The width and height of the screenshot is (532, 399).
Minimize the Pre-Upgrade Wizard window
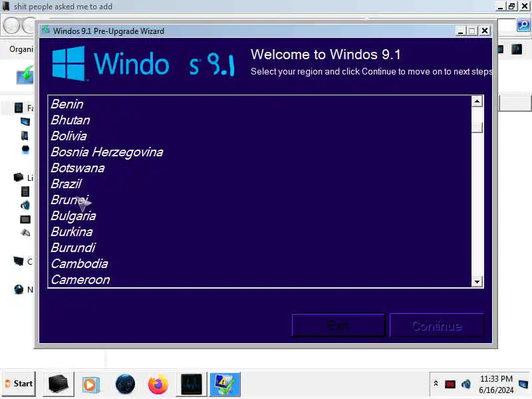pyautogui.click(x=460, y=31)
